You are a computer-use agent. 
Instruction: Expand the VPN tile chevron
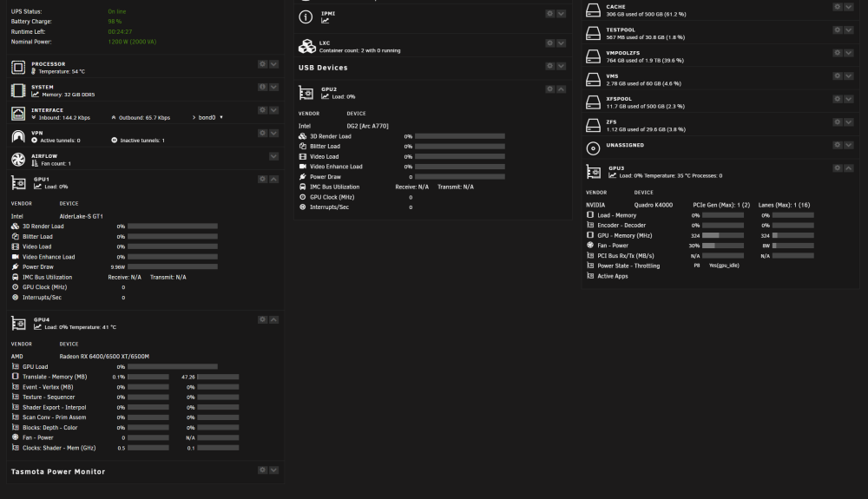273,134
